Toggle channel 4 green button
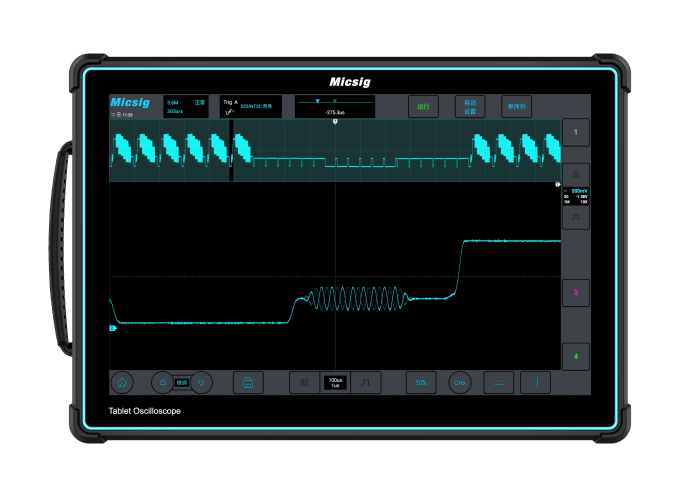The height and width of the screenshot is (497, 700). tap(575, 356)
